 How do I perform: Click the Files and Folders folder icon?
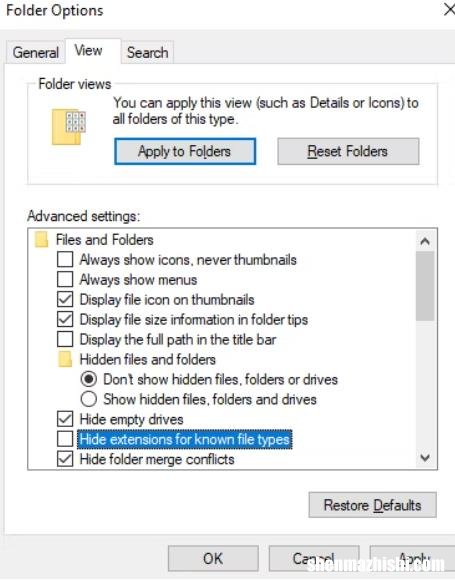coord(41,240)
